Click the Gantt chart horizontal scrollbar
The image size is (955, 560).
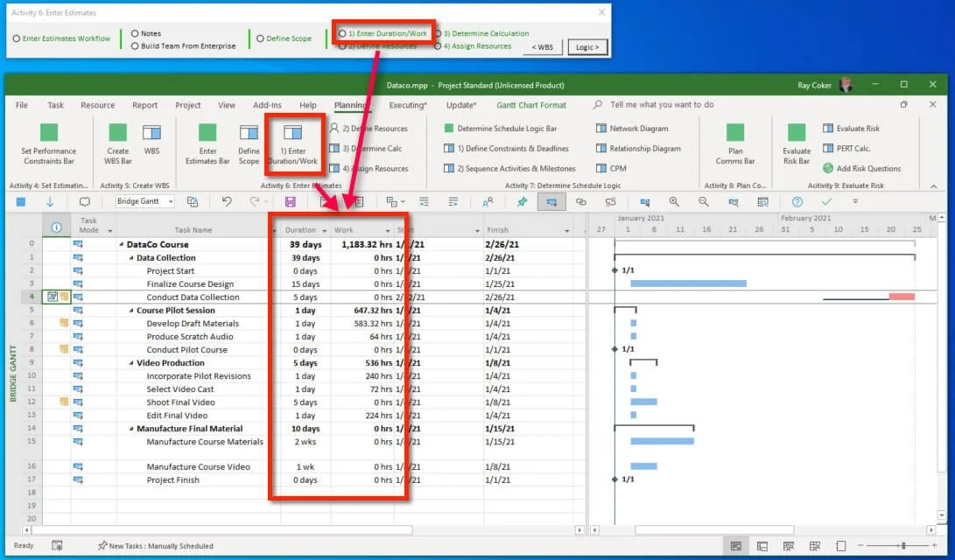coord(714,530)
